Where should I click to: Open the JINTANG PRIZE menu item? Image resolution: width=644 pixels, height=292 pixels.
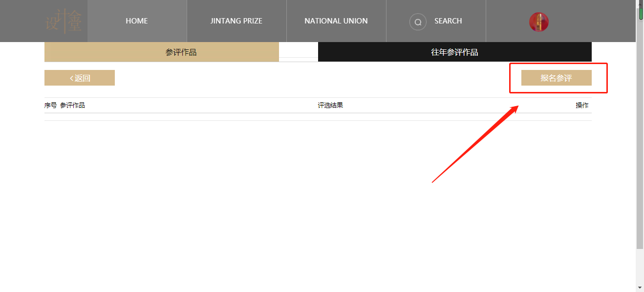pyautogui.click(x=236, y=21)
